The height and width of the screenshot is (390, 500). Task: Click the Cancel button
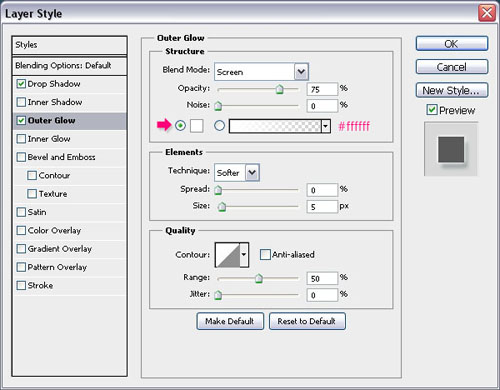(x=452, y=67)
